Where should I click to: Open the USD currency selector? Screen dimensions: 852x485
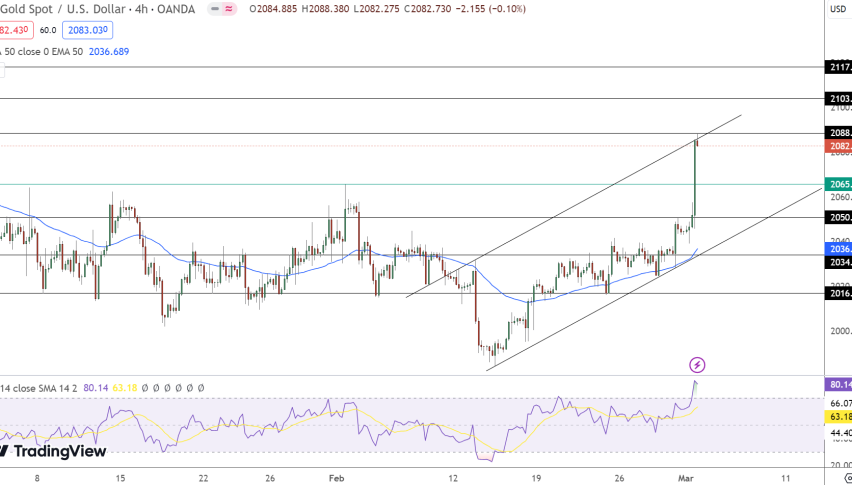[838, 9]
